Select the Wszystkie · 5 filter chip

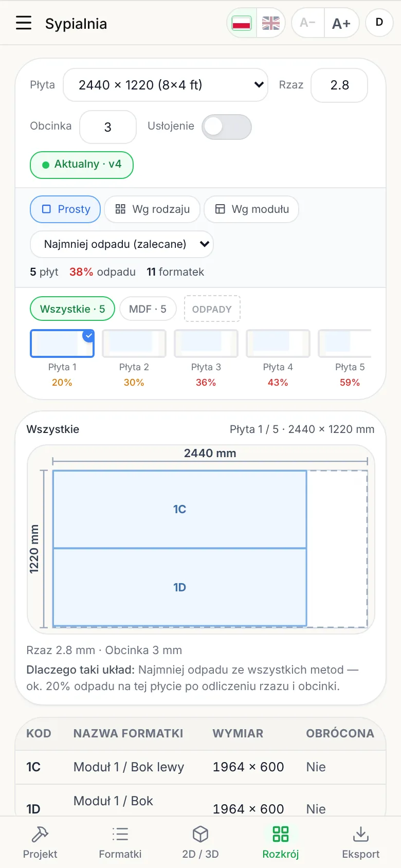click(72, 309)
